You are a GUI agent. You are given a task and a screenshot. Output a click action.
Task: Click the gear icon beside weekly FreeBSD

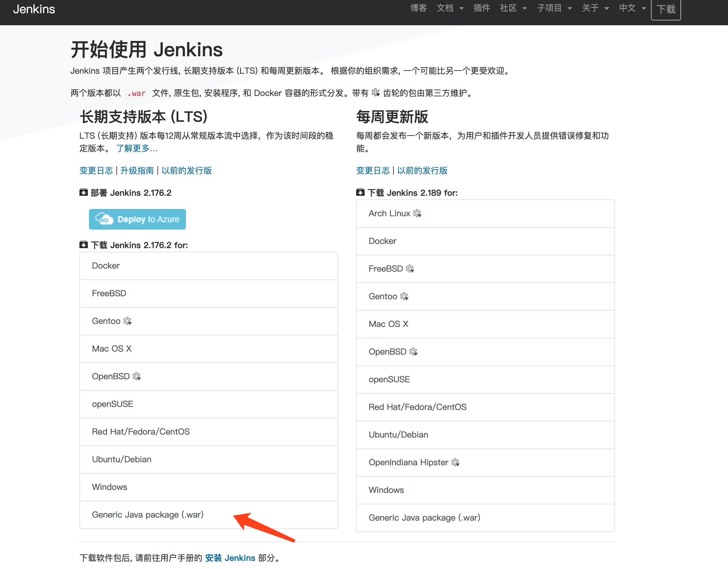[410, 269]
